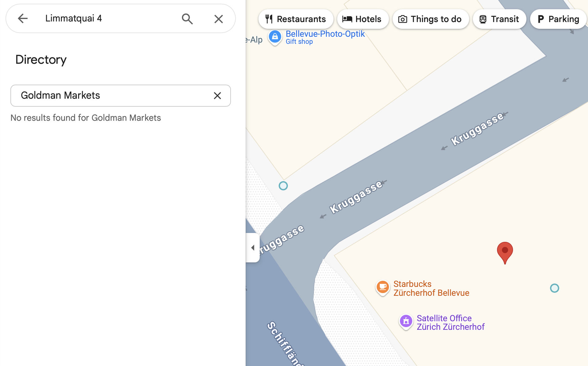Click the teal circle right of Starbucks
This screenshot has width=588, height=366.
pyautogui.click(x=555, y=288)
